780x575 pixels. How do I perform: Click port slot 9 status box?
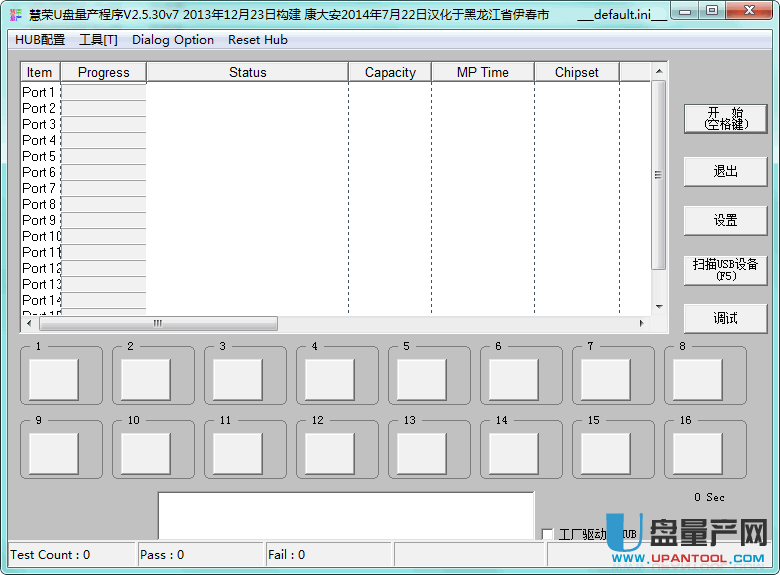pos(53,453)
